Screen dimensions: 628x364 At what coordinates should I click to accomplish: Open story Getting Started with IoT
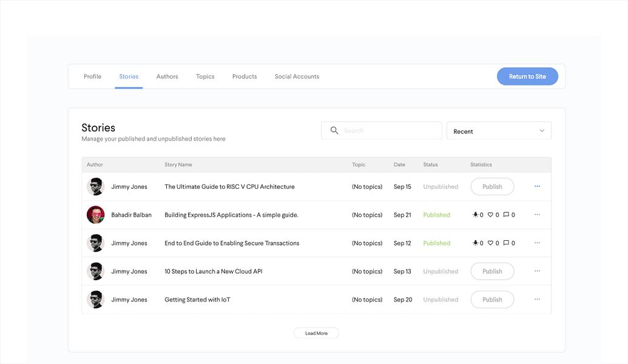pyautogui.click(x=197, y=300)
